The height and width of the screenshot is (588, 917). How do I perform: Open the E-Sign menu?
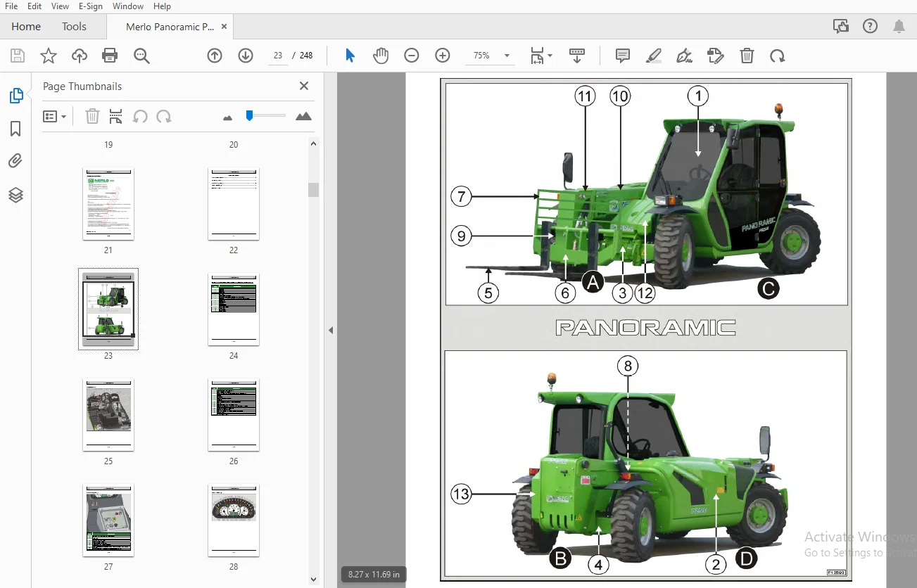click(90, 6)
